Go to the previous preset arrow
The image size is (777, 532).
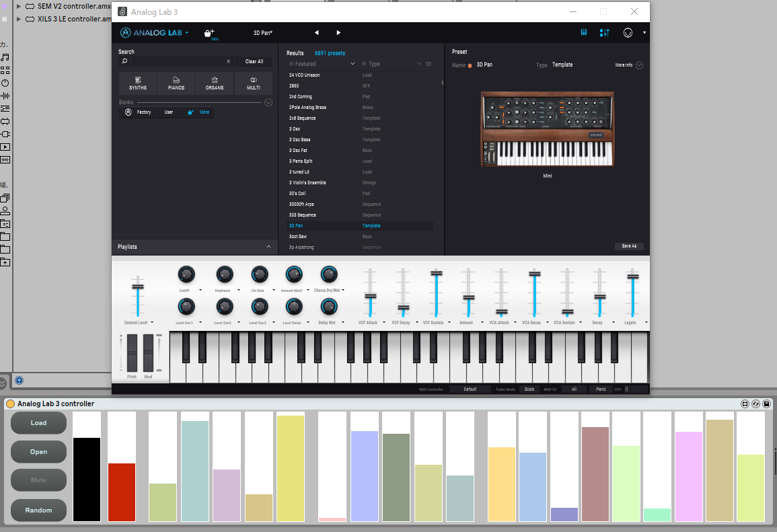click(317, 33)
